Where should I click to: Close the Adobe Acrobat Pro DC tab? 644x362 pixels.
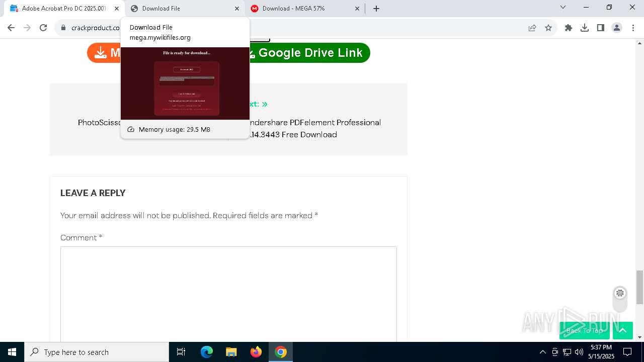116,8
